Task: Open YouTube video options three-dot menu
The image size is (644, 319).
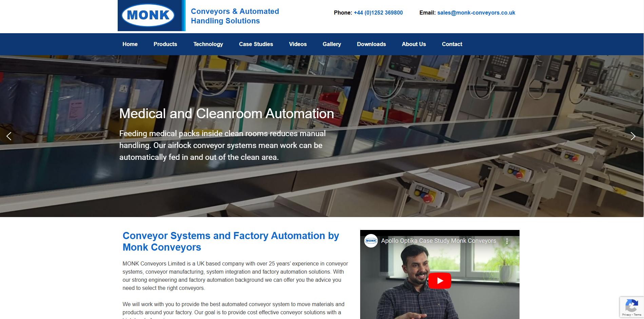Action: (507, 241)
